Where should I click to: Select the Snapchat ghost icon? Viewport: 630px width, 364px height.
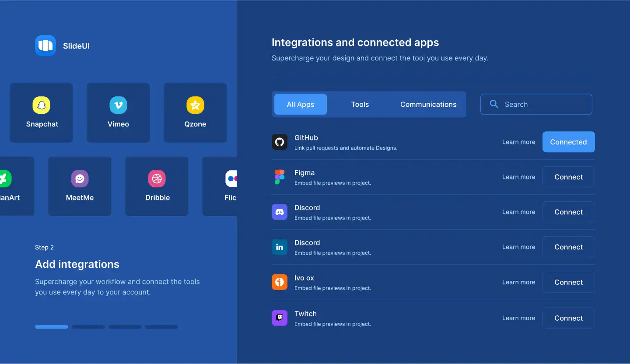click(x=42, y=105)
